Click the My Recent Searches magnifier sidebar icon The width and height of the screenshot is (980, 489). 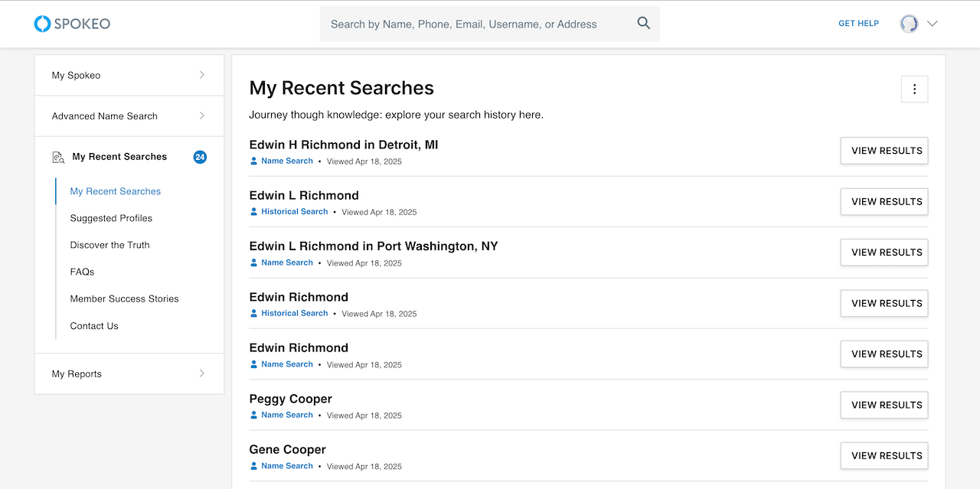point(58,156)
